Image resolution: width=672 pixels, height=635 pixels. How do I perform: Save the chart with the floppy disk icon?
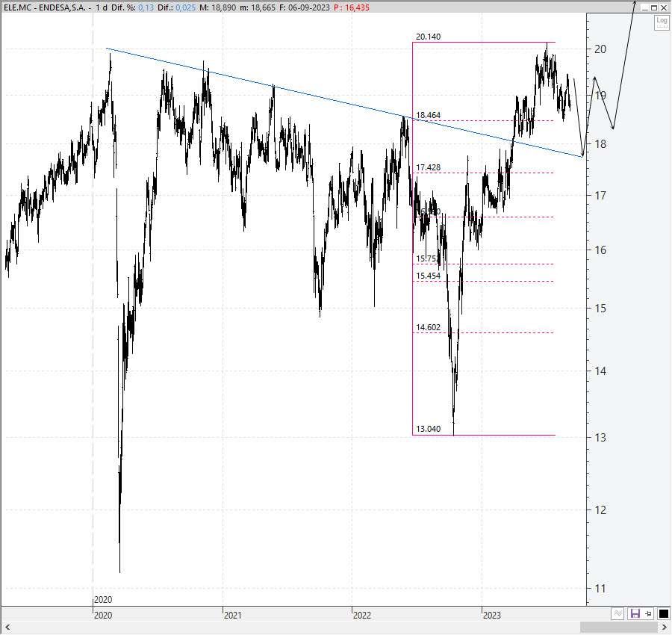pos(635,613)
